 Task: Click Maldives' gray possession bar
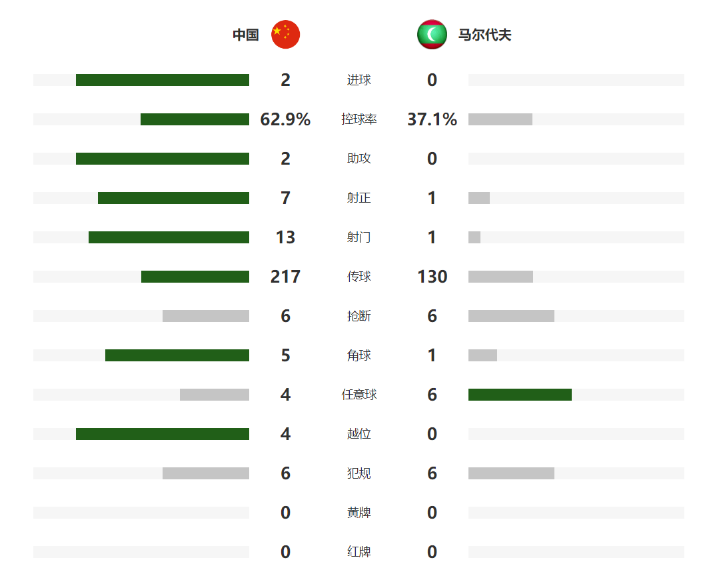click(500, 119)
